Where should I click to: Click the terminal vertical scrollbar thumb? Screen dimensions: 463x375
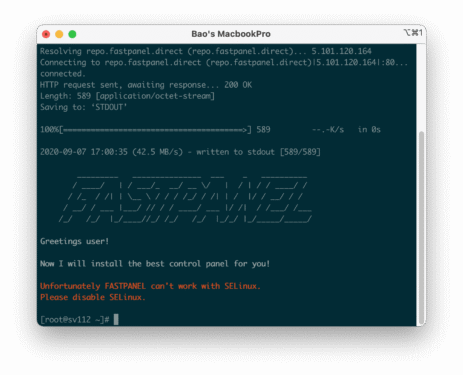point(421,227)
